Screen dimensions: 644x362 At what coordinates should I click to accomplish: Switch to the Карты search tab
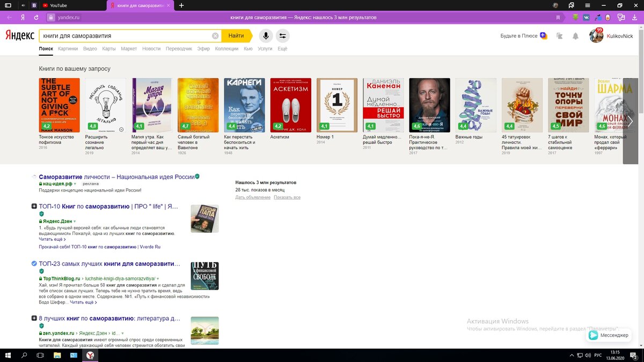coord(109,49)
